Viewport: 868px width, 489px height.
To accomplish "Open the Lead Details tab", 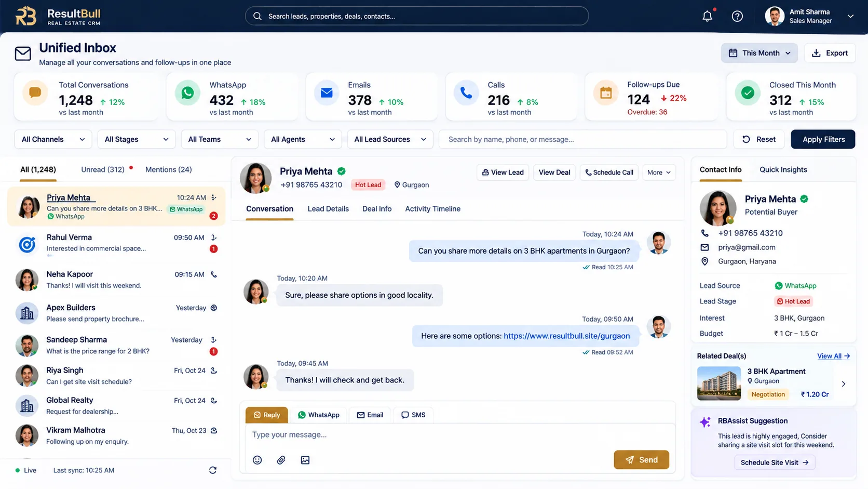I will click(328, 209).
